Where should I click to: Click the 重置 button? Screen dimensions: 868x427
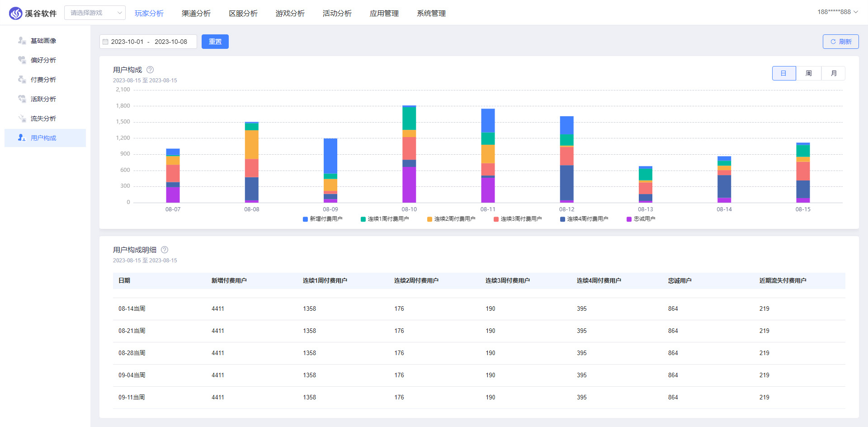[x=215, y=42]
